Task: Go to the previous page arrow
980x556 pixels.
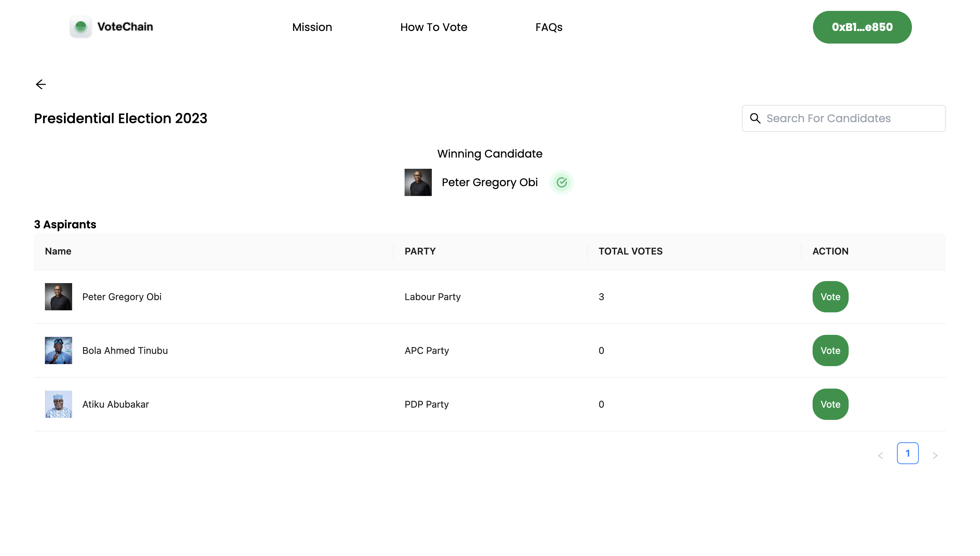Action: (880, 455)
